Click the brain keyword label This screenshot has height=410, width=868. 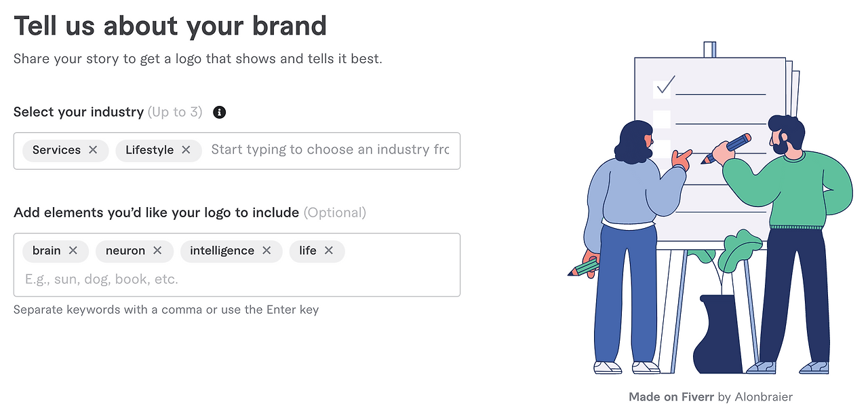(47, 250)
